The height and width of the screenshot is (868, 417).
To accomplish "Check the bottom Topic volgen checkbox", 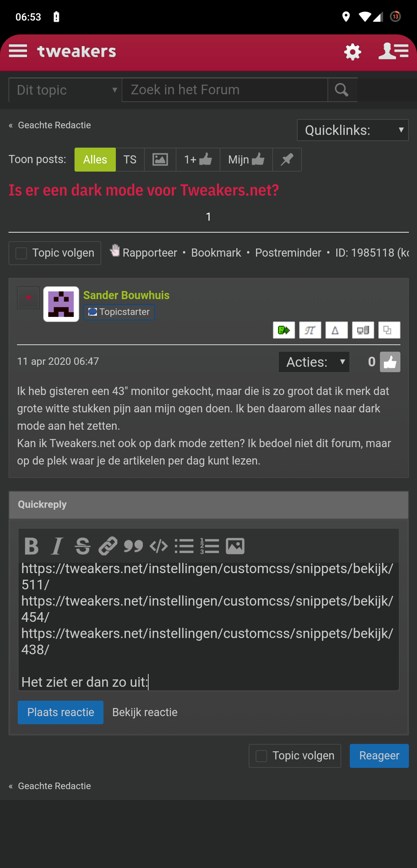I will pyautogui.click(x=261, y=756).
